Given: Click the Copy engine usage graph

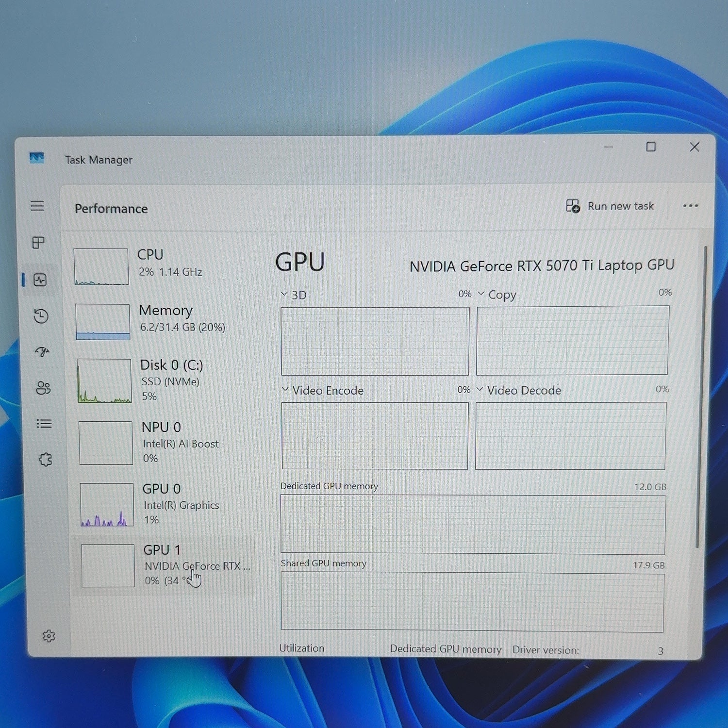Looking at the screenshot, I should tap(572, 340).
